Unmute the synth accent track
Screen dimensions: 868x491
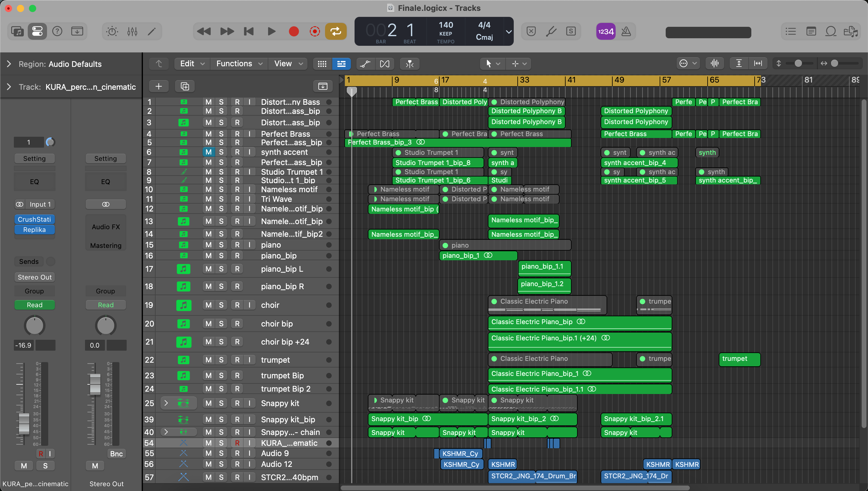(x=209, y=152)
